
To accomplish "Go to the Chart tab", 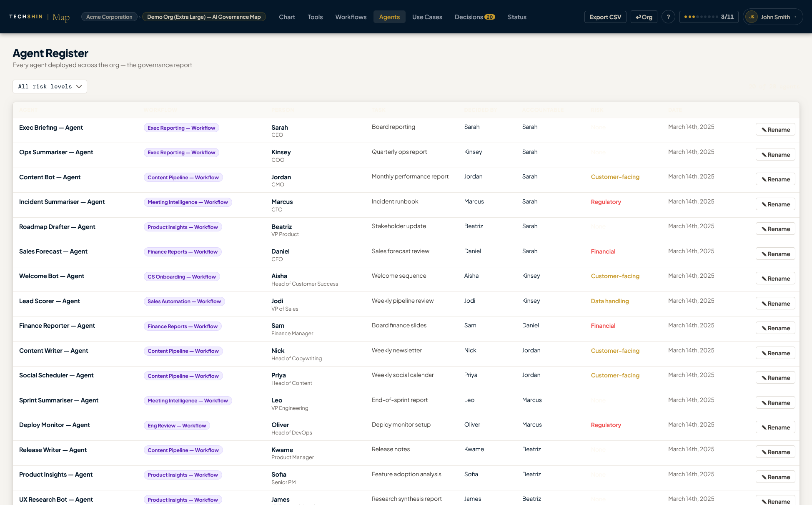I will pos(287,17).
